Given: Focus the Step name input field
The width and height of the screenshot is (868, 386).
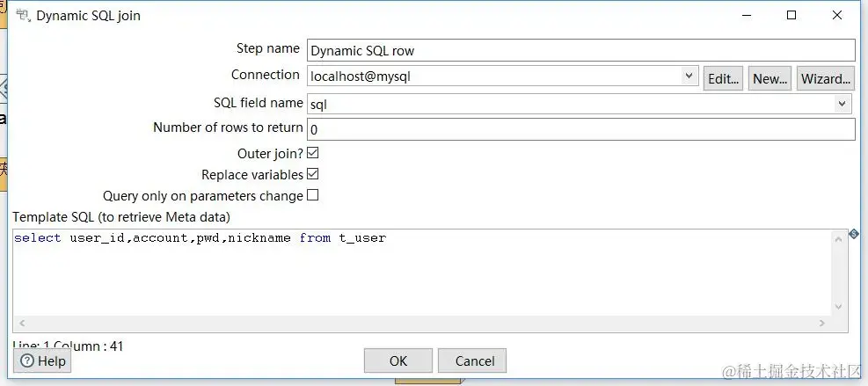Looking at the screenshot, I should point(581,50).
